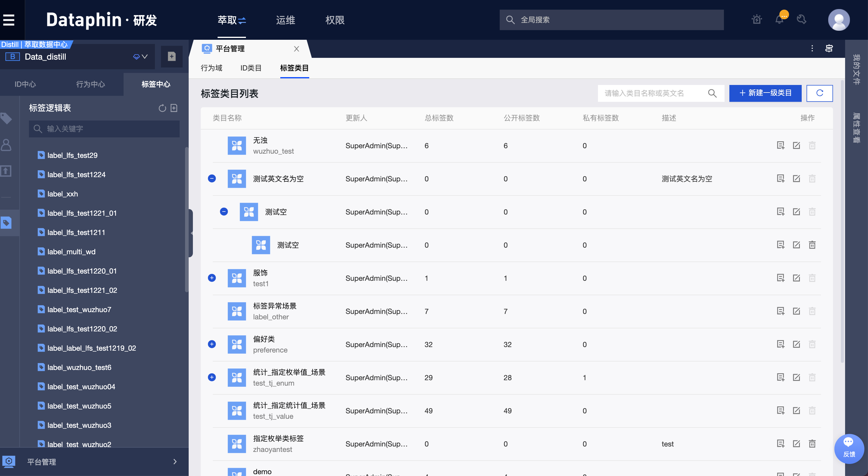Create new logical table via add icon
This screenshot has height=476, width=868.
click(174, 108)
